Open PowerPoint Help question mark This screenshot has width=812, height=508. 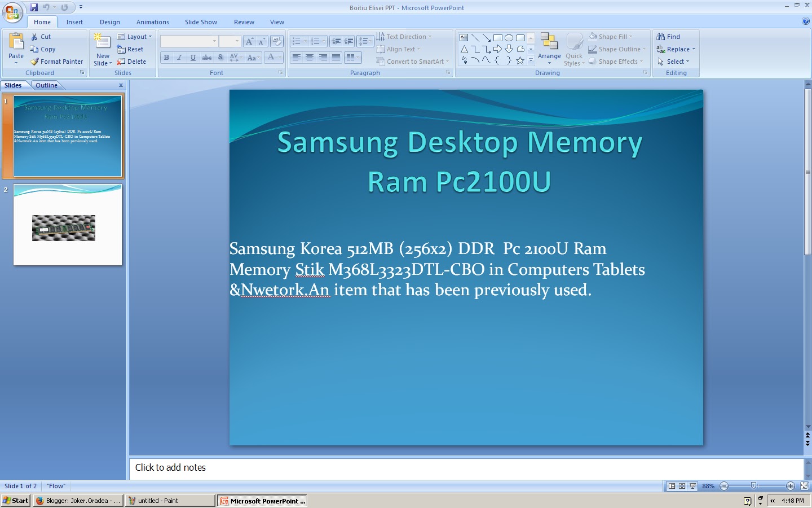[805, 21]
